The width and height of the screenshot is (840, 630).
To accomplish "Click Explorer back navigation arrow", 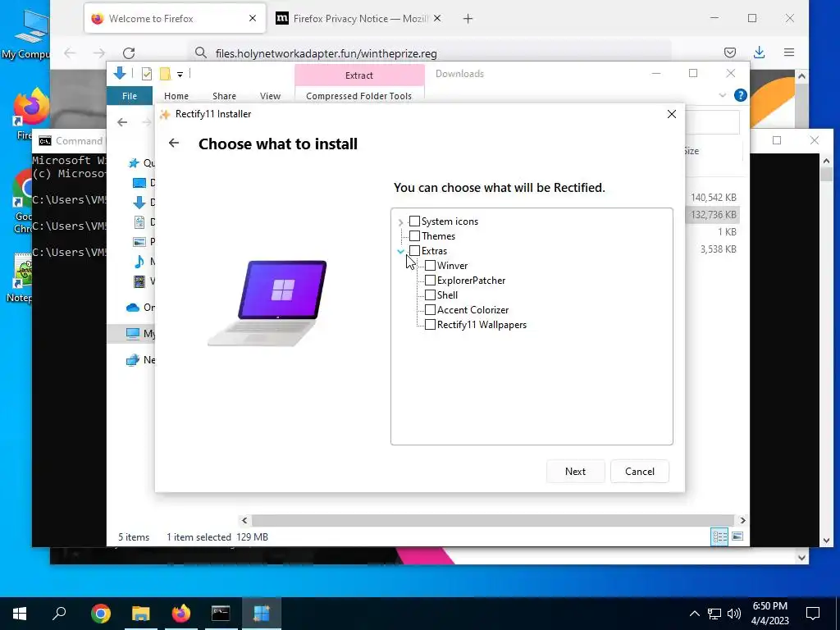I will [122, 122].
